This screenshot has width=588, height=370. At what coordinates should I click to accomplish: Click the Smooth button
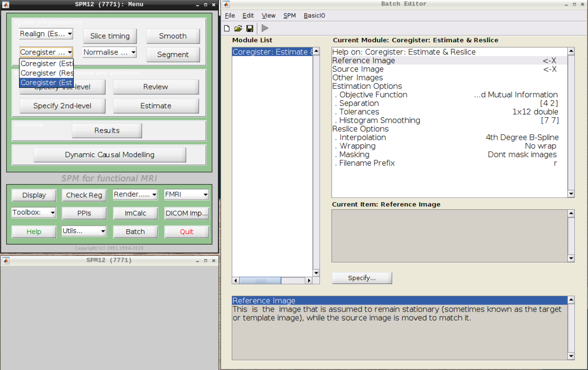click(173, 36)
